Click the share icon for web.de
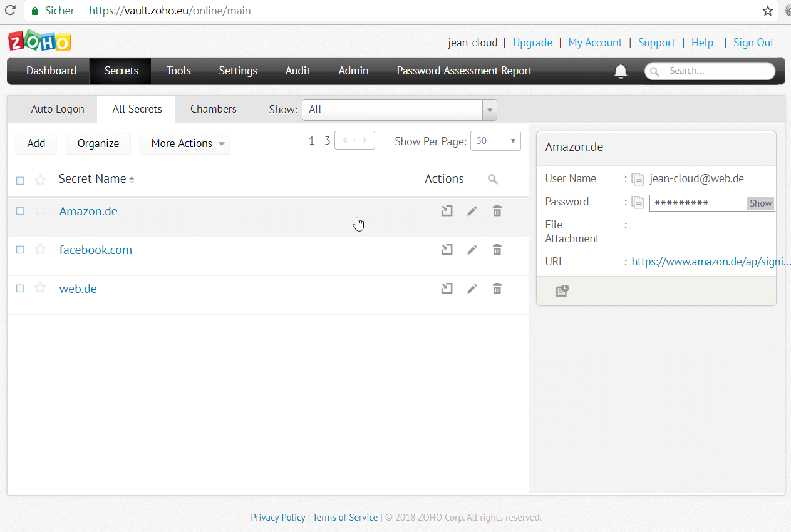This screenshot has height=532, width=791. click(x=447, y=289)
